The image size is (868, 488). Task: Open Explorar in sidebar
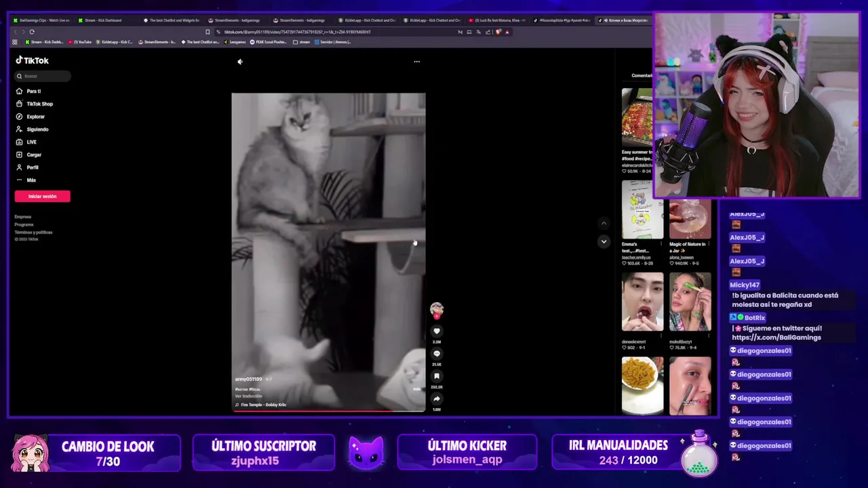[x=30, y=117]
